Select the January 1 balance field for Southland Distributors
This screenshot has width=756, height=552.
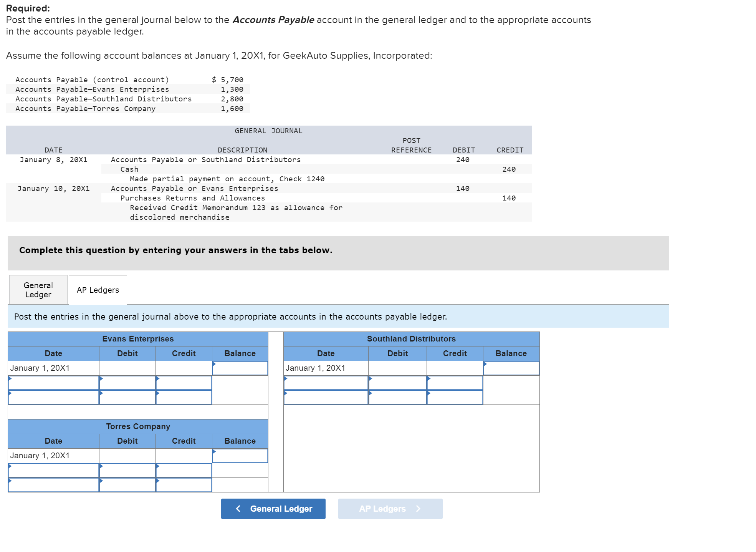[512, 368]
